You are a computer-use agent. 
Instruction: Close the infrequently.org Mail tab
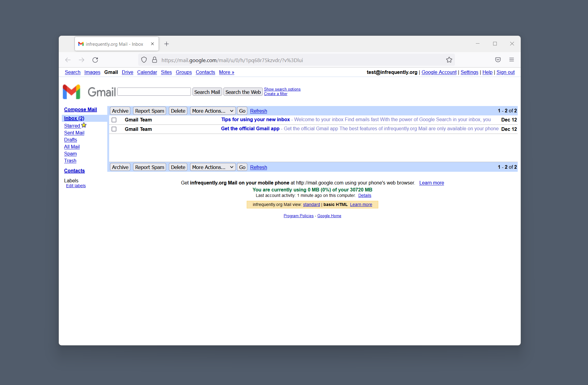click(x=152, y=44)
